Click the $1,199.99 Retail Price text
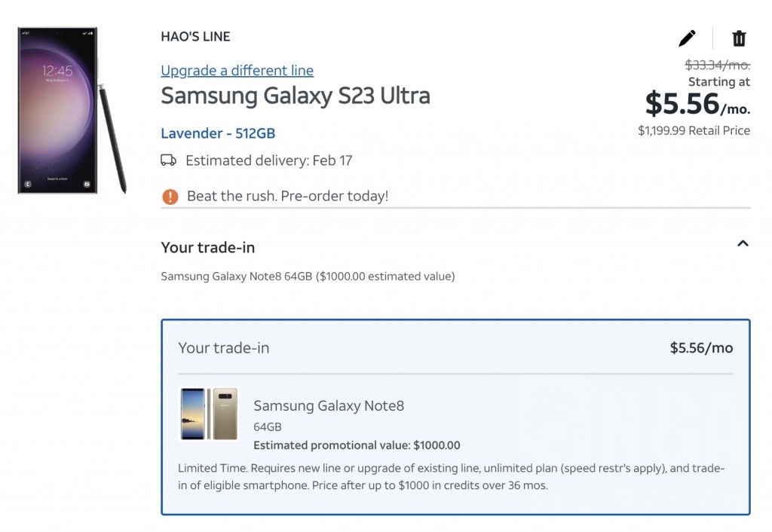 (x=694, y=130)
